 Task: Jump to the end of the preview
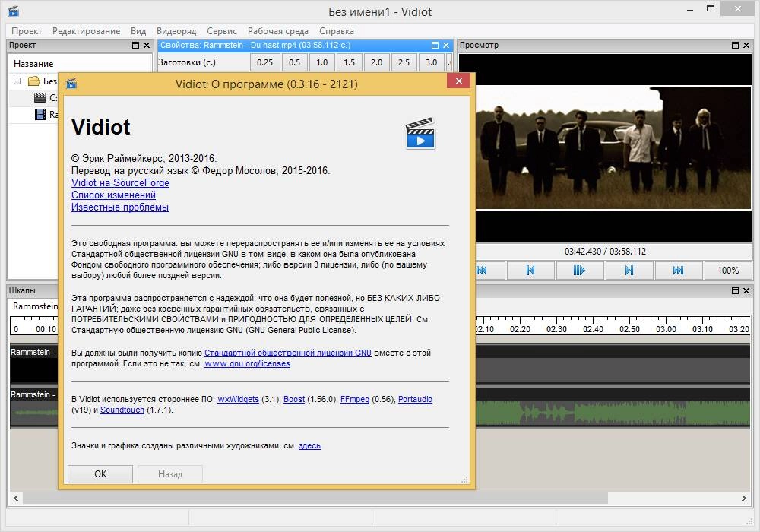point(679,271)
